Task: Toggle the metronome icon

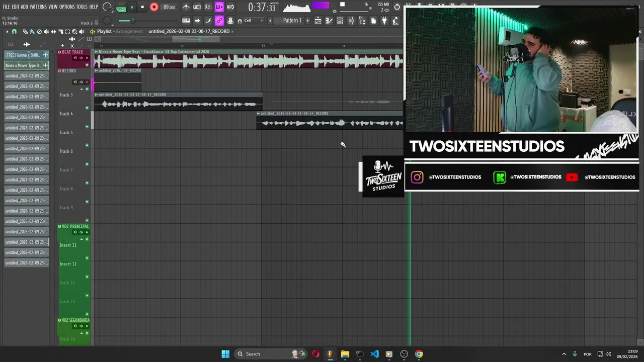Action: (186, 7)
